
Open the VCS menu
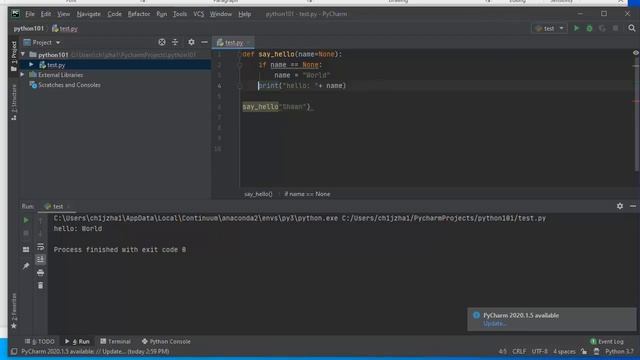coord(198,14)
